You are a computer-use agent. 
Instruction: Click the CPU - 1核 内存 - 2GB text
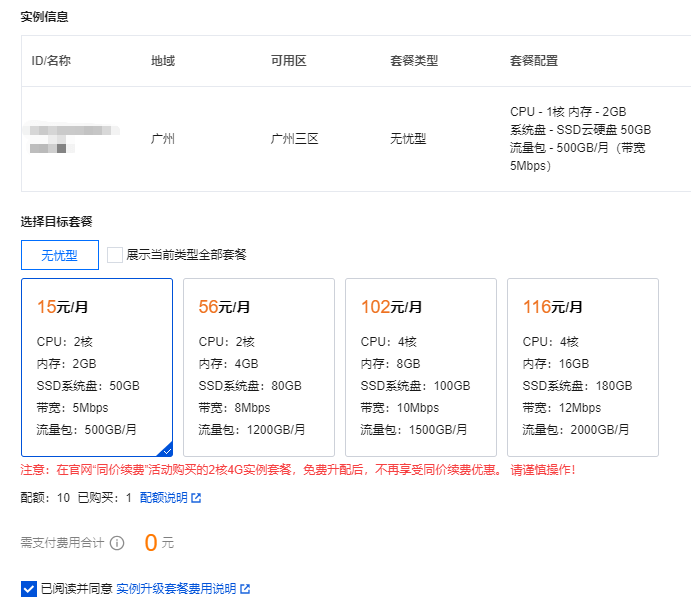(x=568, y=112)
